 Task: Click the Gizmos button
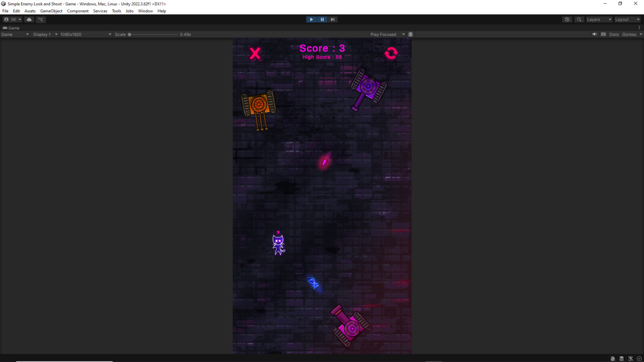(629, 34)
